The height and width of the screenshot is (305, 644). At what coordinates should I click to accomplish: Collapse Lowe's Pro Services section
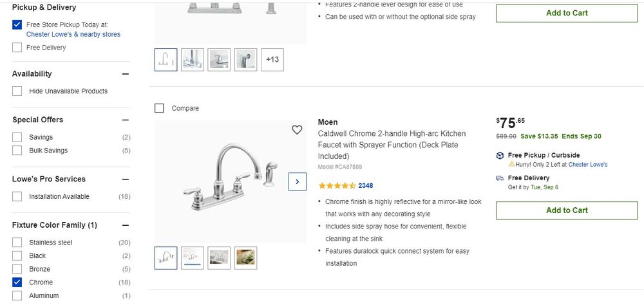(126, 179)
